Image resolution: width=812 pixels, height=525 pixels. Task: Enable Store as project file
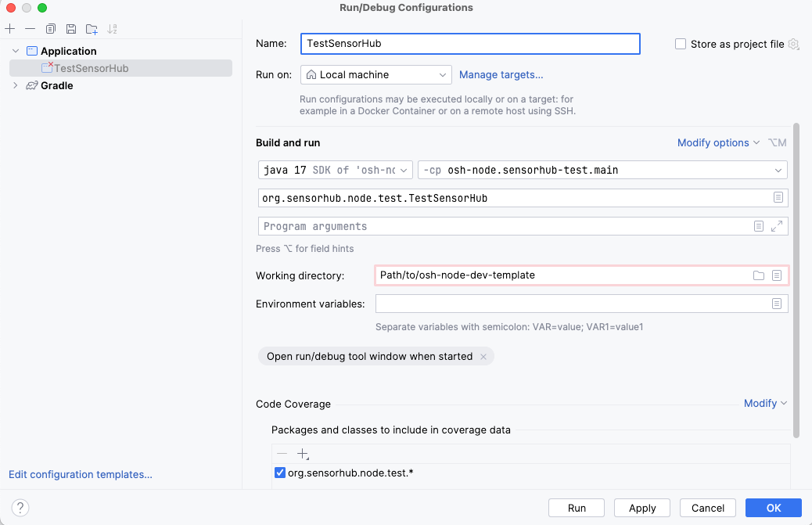click(x=681, y=44)
